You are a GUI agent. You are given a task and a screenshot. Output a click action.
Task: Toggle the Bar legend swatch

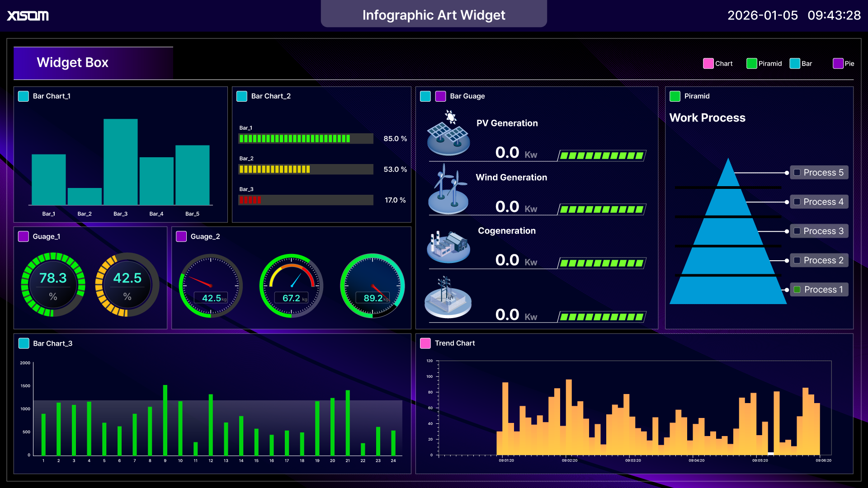(x=794, y=63)
